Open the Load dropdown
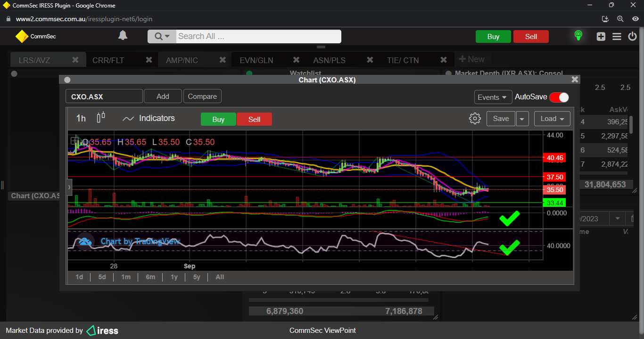The height and width of the screenshot is (339, 644). pyautogui.click(x=552, y=119)
